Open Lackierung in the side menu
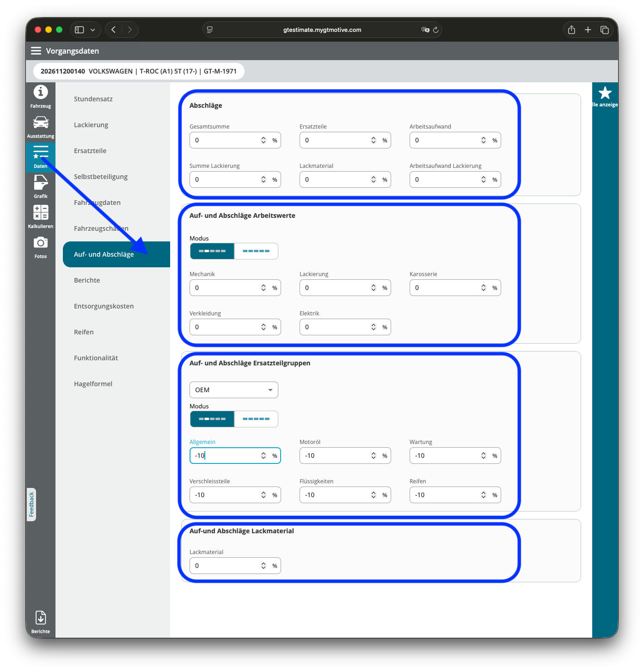The height and width of the screenshot is (672, 644). (x=117, y=125)
